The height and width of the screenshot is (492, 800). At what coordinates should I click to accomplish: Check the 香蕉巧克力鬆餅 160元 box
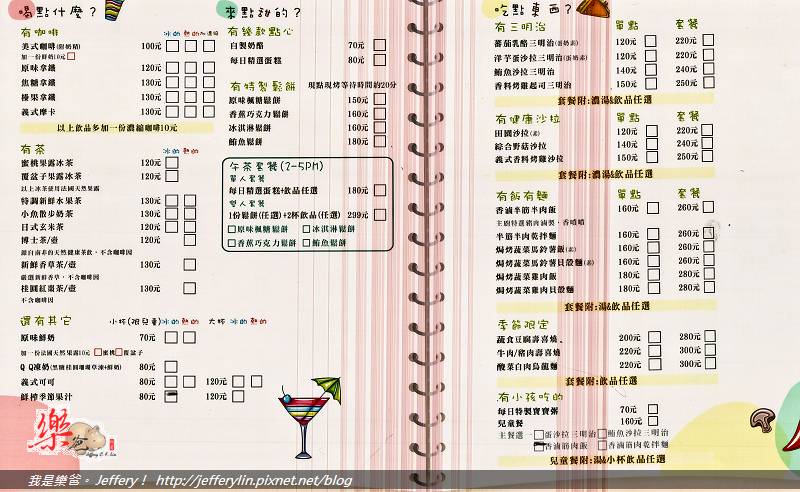coord(380,114)
